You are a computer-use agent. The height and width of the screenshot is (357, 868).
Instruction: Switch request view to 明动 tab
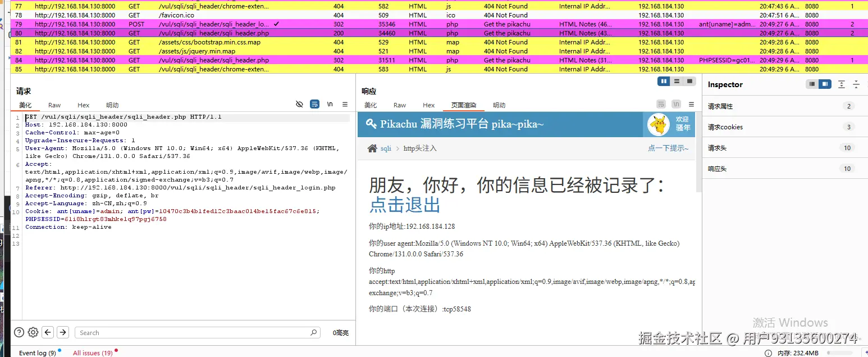pos(112,105)
